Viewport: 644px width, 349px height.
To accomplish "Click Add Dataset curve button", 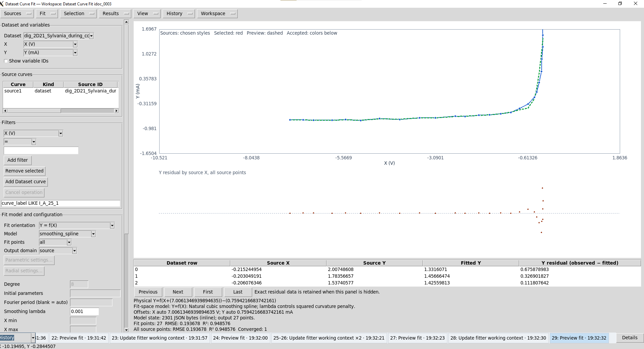I will pos(26,182).
